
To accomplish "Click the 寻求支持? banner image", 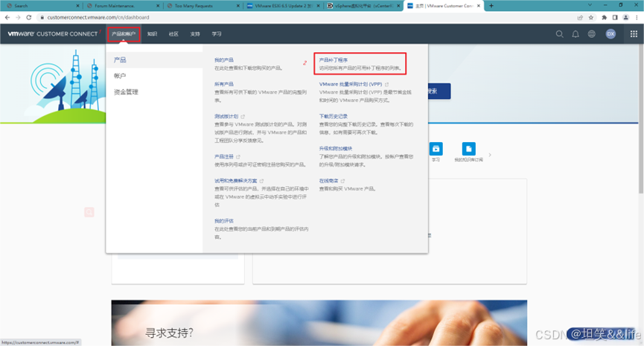I will (319, 323).
